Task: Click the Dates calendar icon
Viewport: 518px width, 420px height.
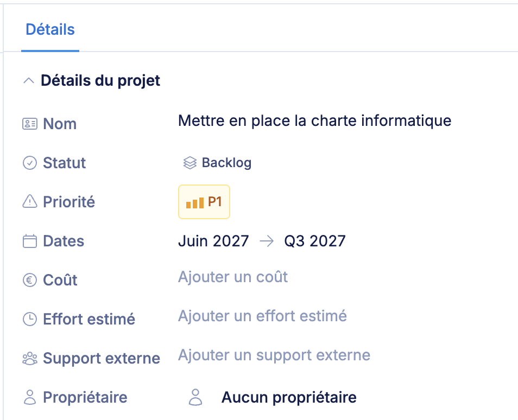Action: 29,241
